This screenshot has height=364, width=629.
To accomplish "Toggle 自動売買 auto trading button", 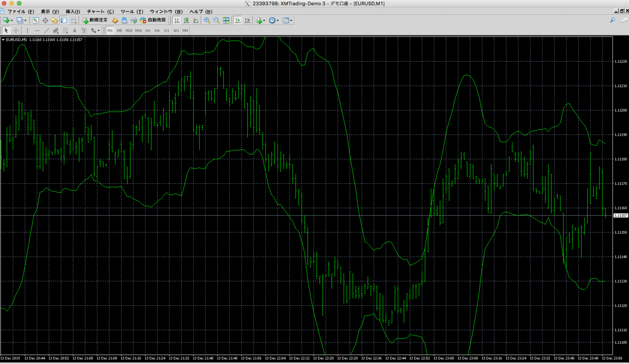I will (x=153, y=20).
